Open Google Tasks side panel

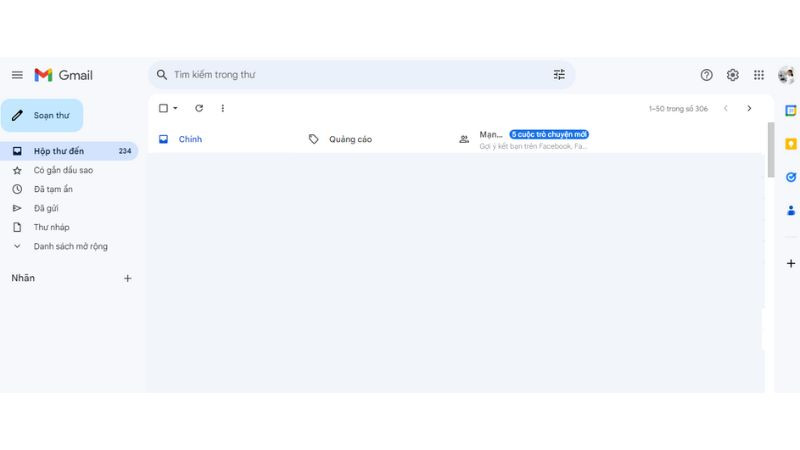[791, 177]
